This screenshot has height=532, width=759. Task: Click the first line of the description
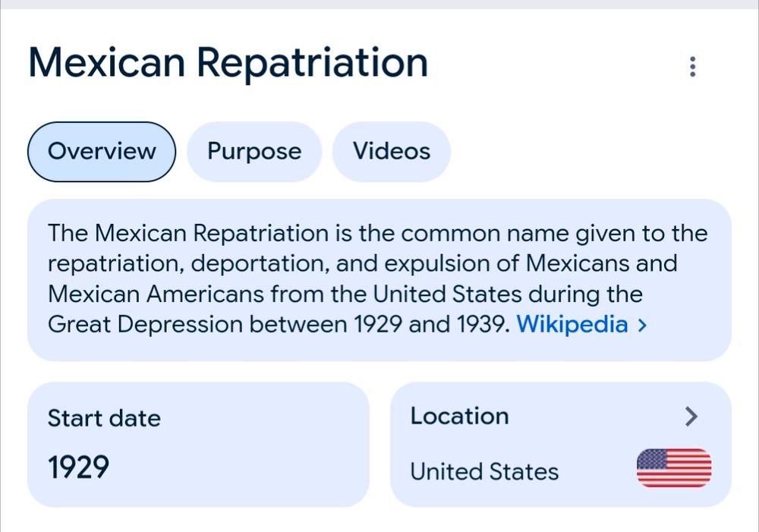tap(377, 233)
